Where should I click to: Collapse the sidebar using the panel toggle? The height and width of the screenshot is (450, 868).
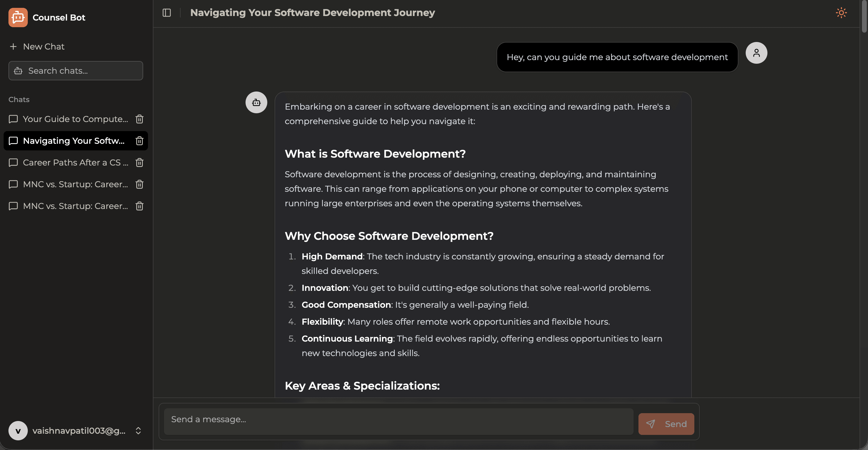coord(166,13)
